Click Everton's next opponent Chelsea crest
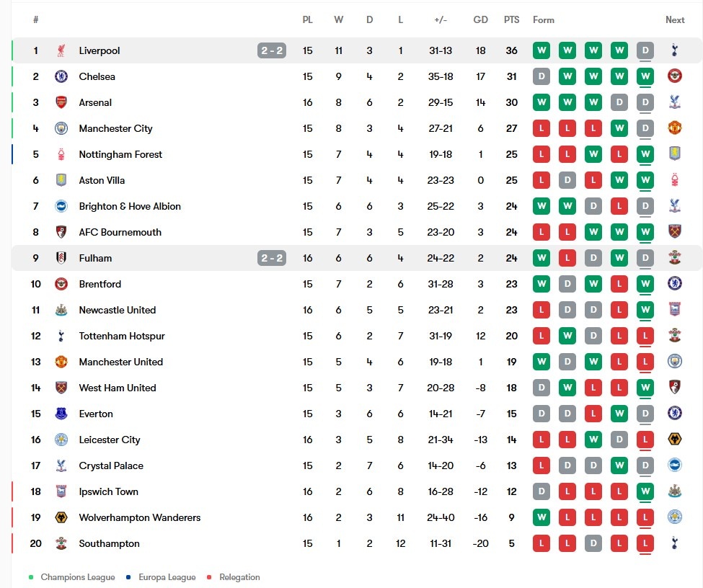Image resolution: width=703 pixels, height=588 pixels. pyautogui.click(x=674, y=414)
